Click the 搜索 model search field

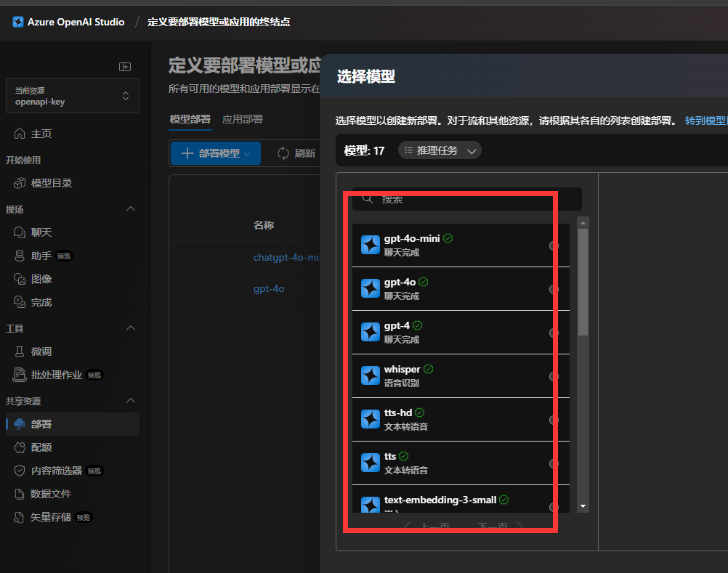coord(467,199)
